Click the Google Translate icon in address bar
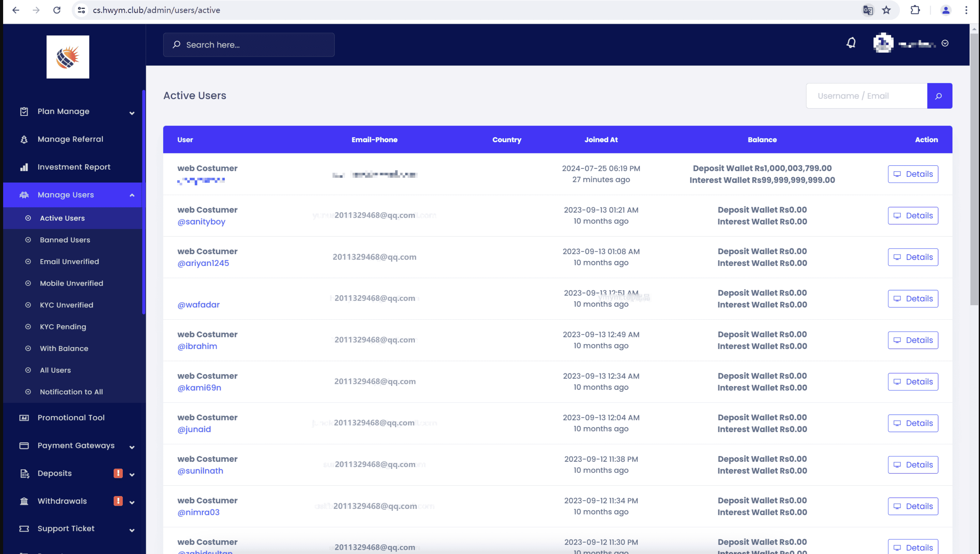Viewport: 980px width, 554px height. (868, 10)
